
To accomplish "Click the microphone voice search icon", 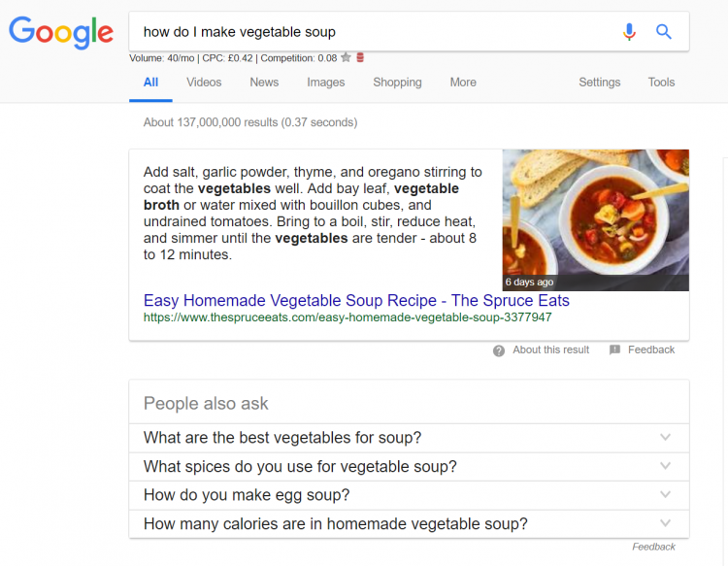I will (629, 32).
